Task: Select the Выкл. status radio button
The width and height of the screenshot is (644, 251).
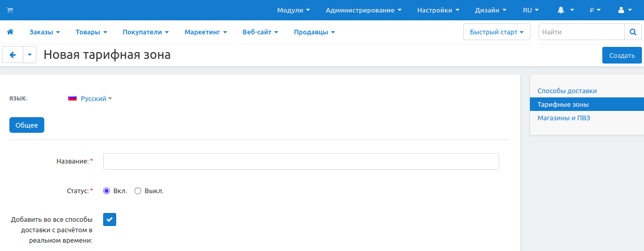Action: [138, 191]
